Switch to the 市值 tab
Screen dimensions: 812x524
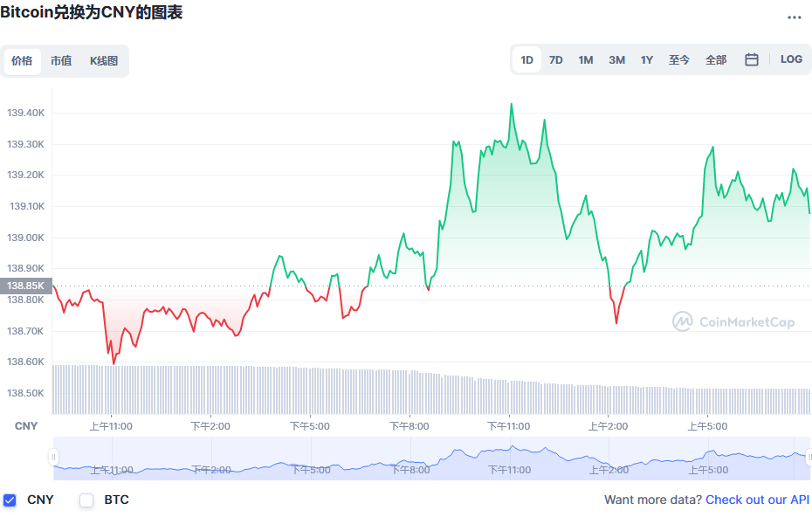point(61,61)
